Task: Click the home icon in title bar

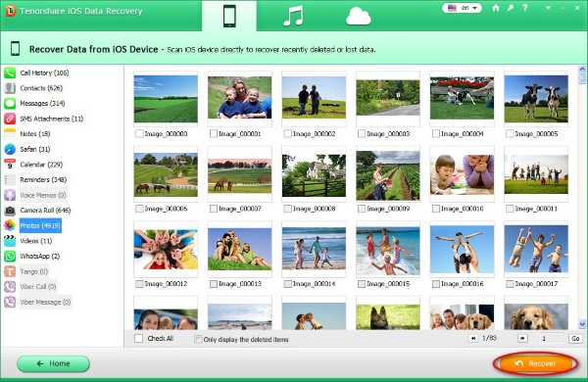Action: click(496, 8)
